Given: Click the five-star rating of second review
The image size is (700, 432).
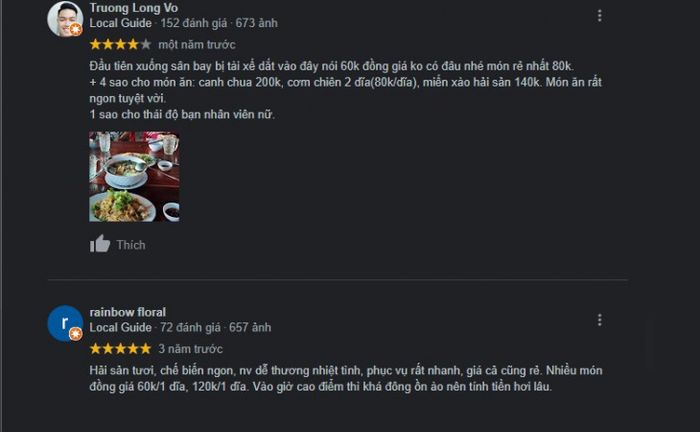Looking at the screenshot, I should (121, 349).
